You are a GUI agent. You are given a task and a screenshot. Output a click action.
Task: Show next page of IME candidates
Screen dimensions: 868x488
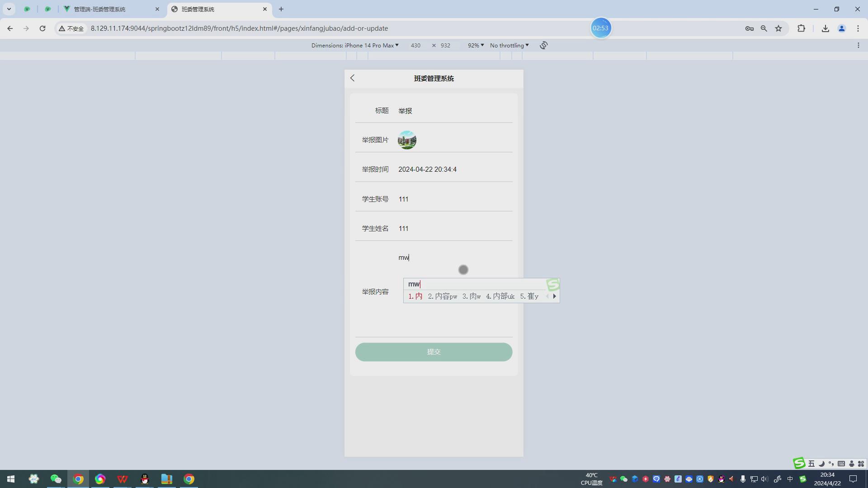click(x=554, y=296)
